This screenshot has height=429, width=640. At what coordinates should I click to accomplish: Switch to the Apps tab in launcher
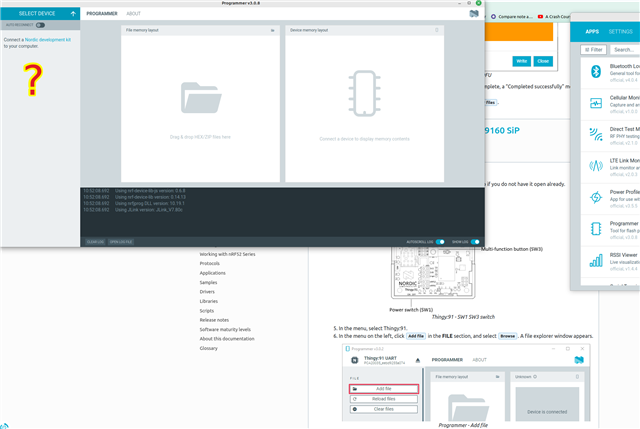[x=592, y=31]
